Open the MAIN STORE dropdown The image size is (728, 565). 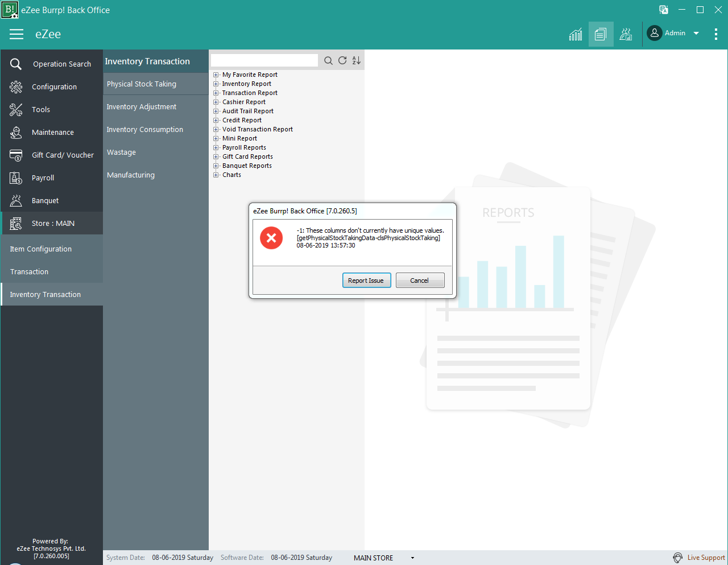(412, 558)
